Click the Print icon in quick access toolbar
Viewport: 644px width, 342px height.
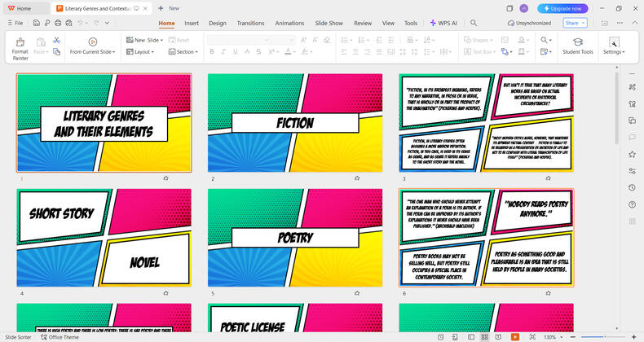(x=58, y=23)
